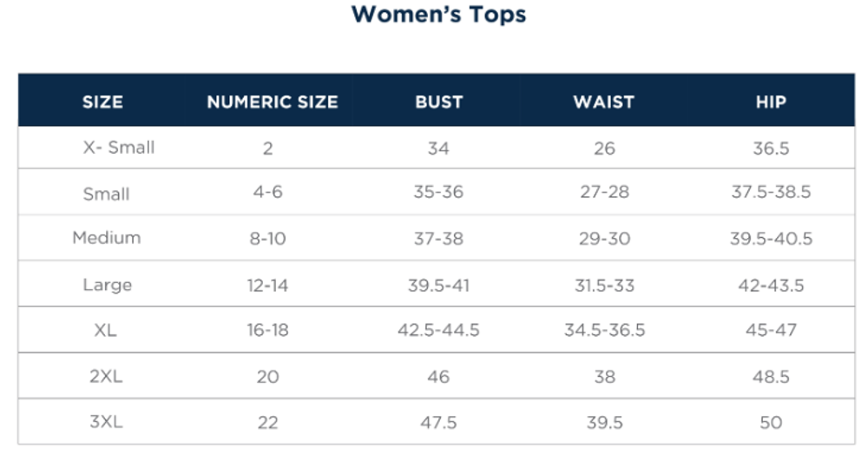Screen dimensions: 868x455
Task: Click the hip value 37.5-38.5
Action: 771,193
